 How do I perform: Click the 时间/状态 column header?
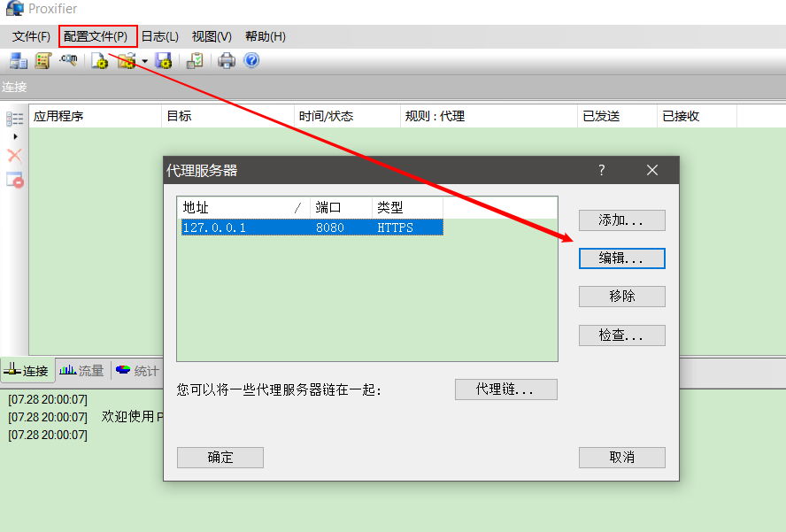click(347, 116)
